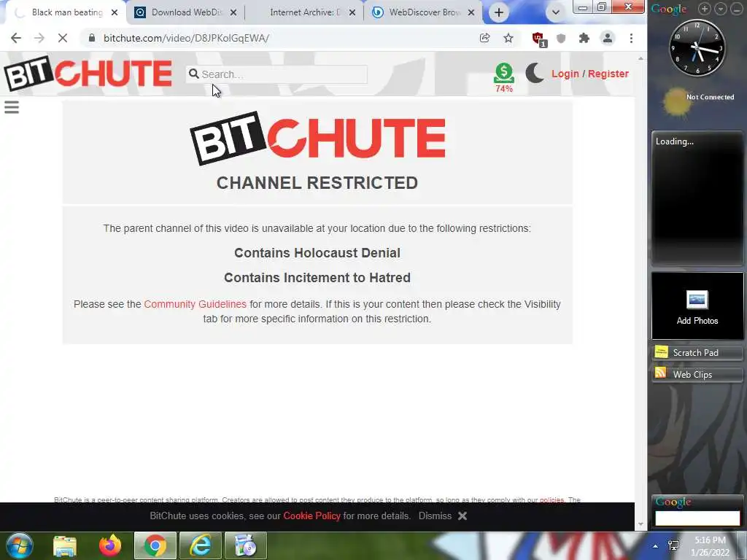Viewport: 747px width, 560px height.
Task: Open the Chrome three-dot menu
Action: [631, 38]
